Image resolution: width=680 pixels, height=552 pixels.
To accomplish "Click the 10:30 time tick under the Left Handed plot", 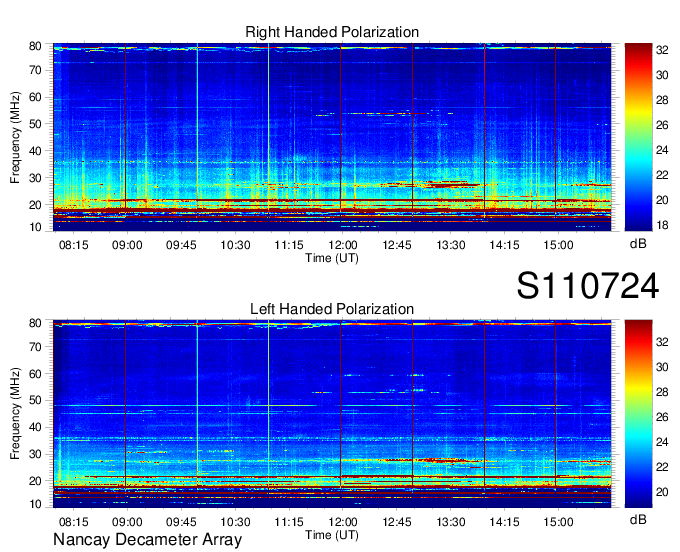I will [x=235, y=522].
